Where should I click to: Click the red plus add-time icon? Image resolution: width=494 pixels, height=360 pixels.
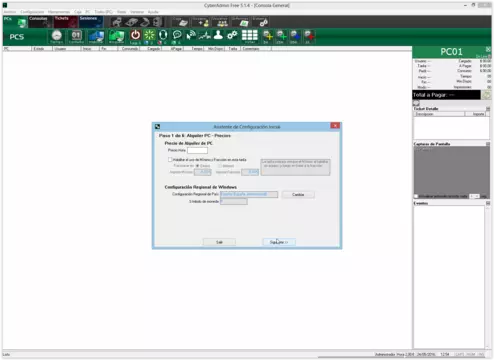coord(309,36)
